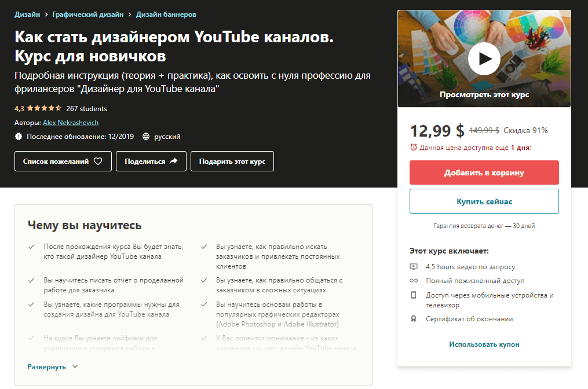588x389 pixels.
Task: Click the crossed-out 149,99 $ price
Action: click(x=484, y=130)
